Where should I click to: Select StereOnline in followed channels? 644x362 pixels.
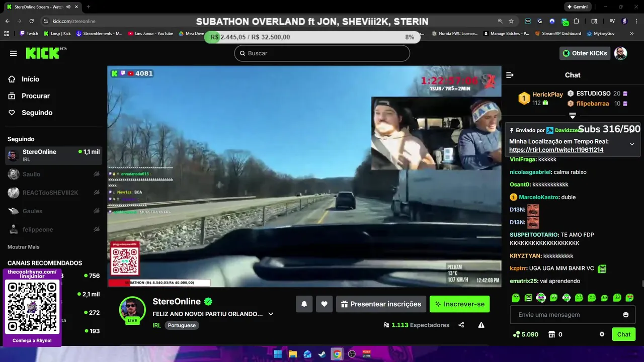click(53, 155)
